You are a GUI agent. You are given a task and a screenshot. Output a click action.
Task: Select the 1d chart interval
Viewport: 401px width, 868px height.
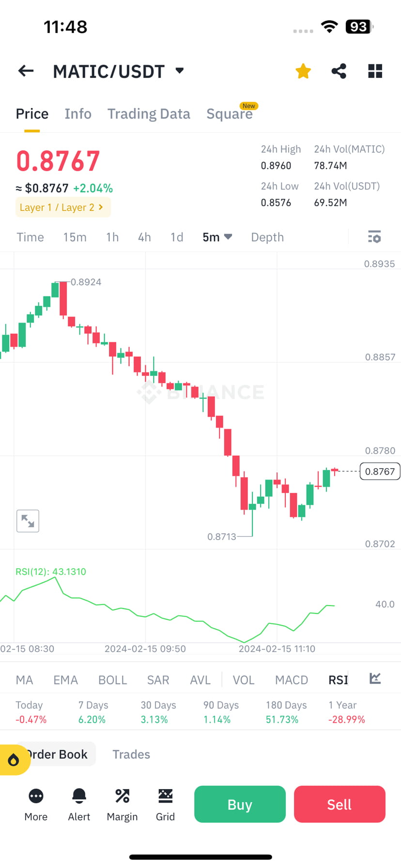coord(176,237)
